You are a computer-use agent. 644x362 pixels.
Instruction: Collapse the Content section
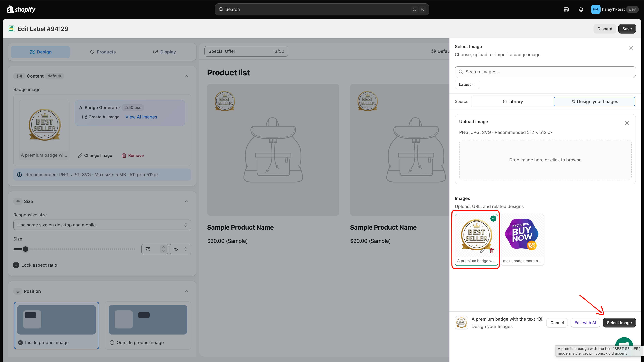pyautogui.click(x=186, y=76)
